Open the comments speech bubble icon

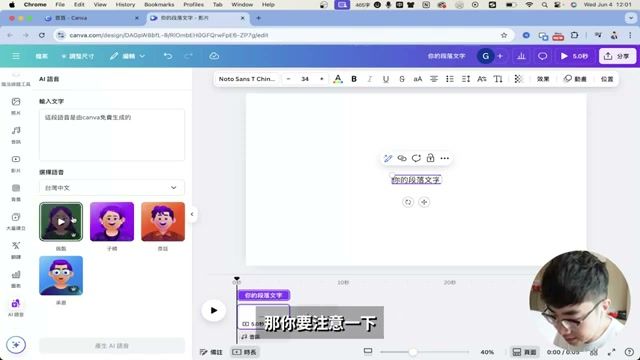(x=542, y=56)
